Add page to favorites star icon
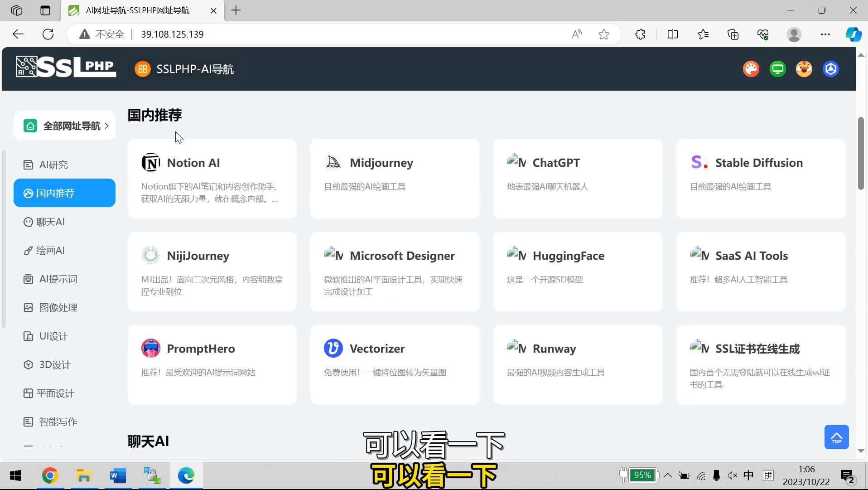This screenshot has width=868, height=490. point(603,34)
